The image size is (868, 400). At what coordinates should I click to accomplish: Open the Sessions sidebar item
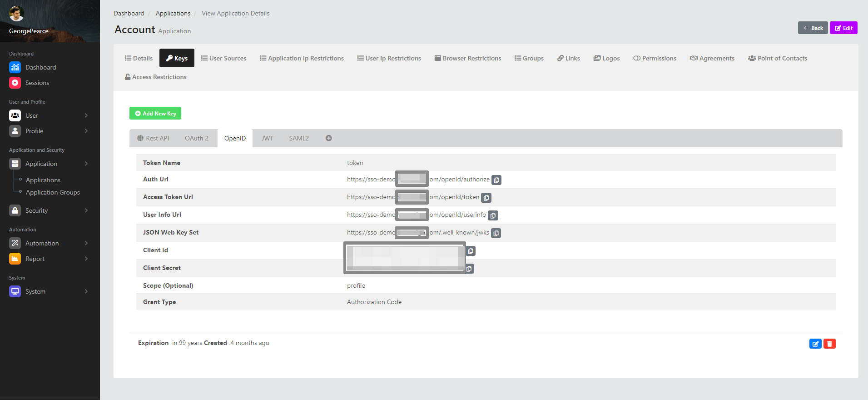click(x=37, y=83)
